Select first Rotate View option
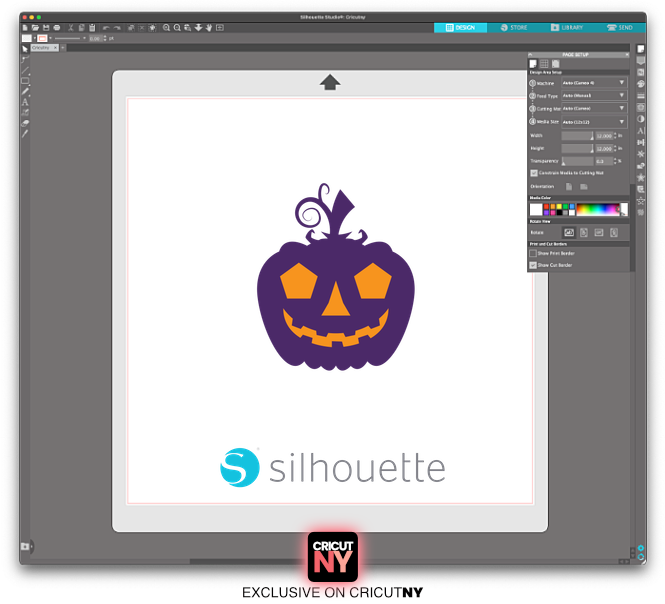 pos(569,232)
